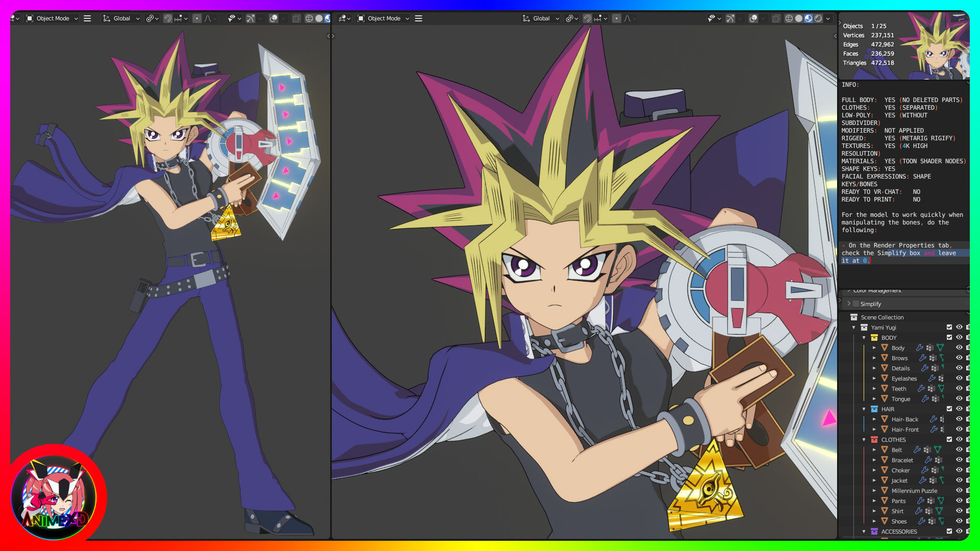The height and width of the screenshot is (551, 980).
Task: Switch right viewport to material preview shading
Action: [x=808, y=18]
